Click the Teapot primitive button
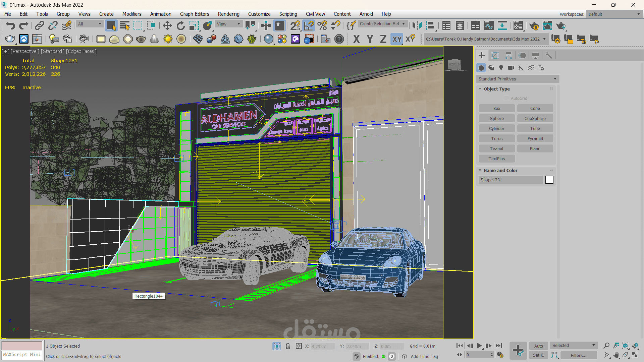This screenshot has height=362, width=644. (x=496, y=148)
